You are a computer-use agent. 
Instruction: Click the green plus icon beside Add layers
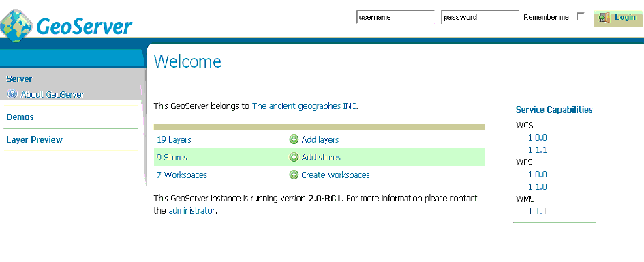tap(294, 139)
